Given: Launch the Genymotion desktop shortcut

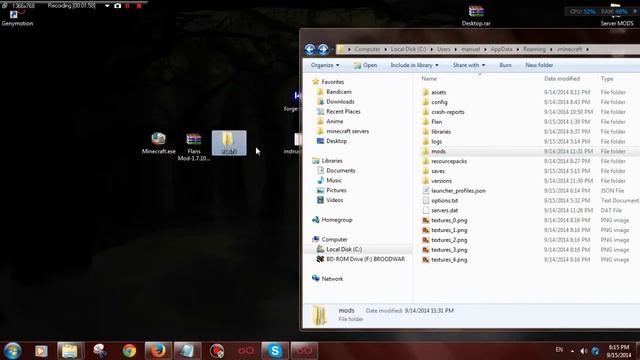Looking at the screenshot, I should point(17,19).
